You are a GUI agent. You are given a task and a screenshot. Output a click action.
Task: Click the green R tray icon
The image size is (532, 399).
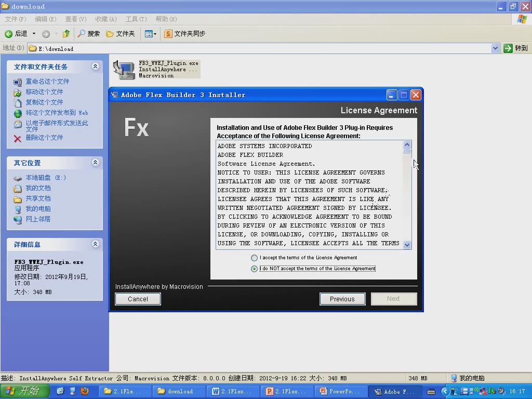[491, 391]
